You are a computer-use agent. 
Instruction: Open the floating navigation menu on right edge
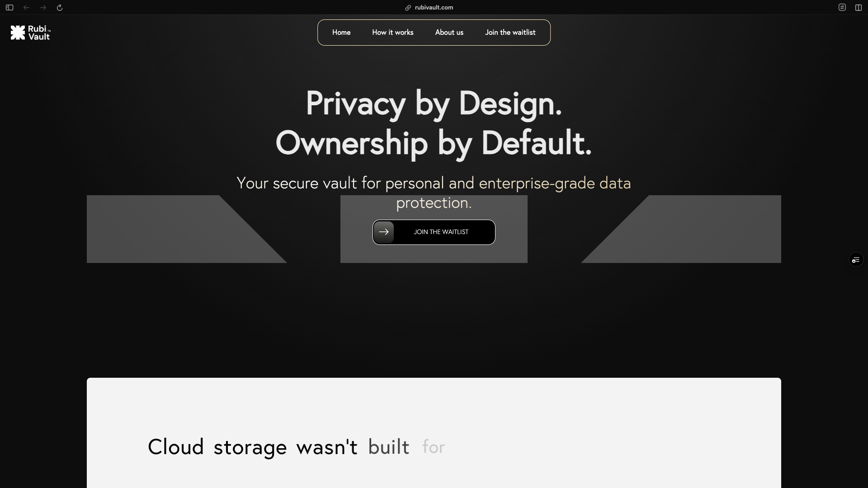[856, 259]
